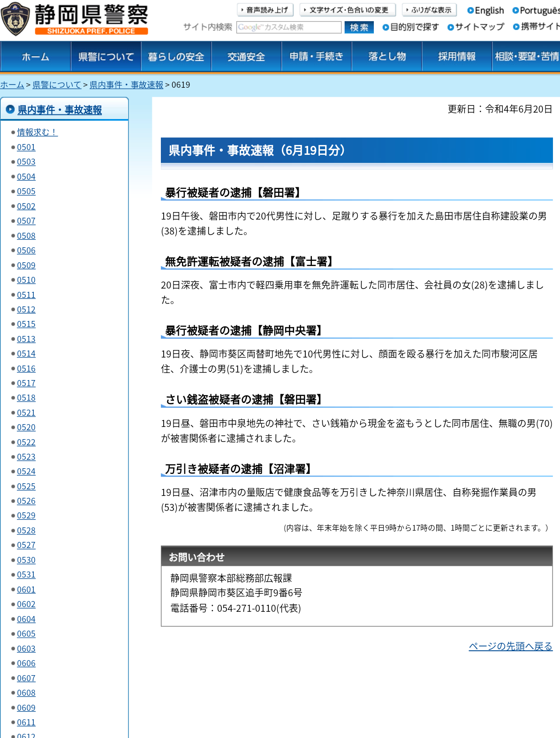Screen dimensions: 560x738
Task: Open sidebar entry 0506
Action: (x=26, y=251)
